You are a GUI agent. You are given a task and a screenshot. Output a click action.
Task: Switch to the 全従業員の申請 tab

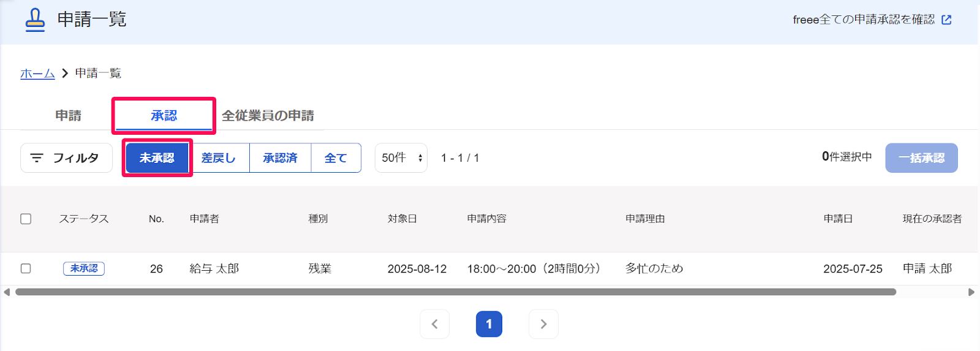click(x=268, y=116)
